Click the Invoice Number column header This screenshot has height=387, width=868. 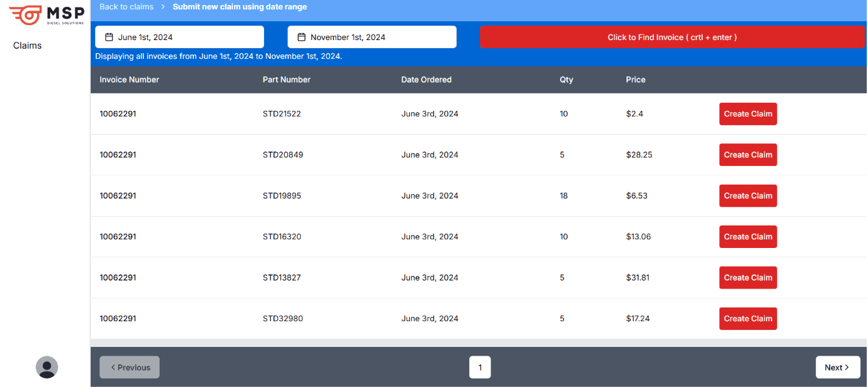pos(130,80)
